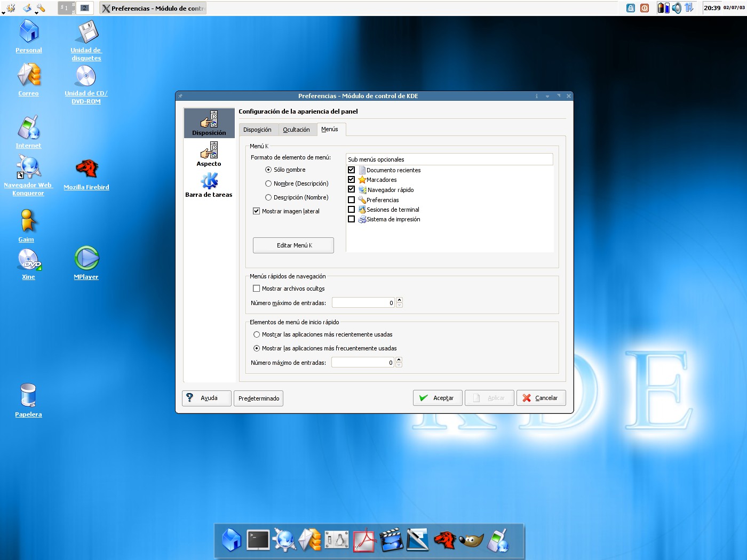
Task: Click Preferencias window entry in taskbar
Action: point(153,8)
